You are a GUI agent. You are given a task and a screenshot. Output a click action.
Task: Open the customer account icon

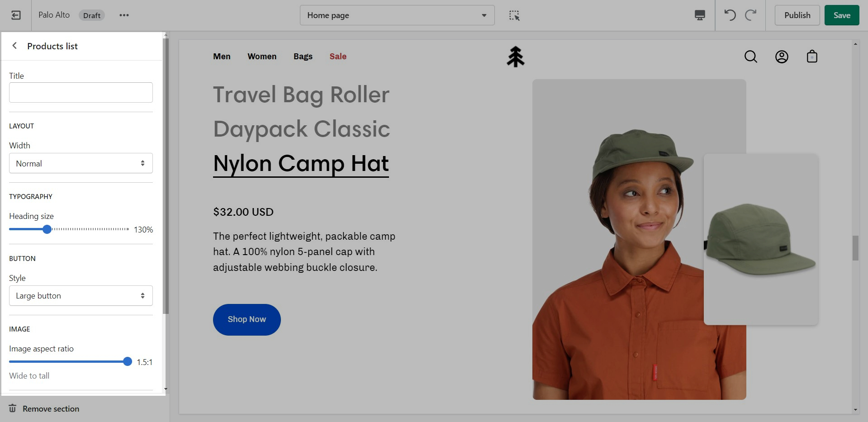click(x=781, y=57)
